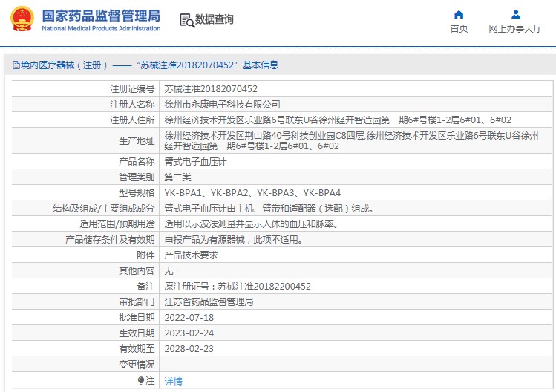The image size is (556, 392).
Task: Click the registration number 苏械注准20182070452 value
Action: coord(211,88)
